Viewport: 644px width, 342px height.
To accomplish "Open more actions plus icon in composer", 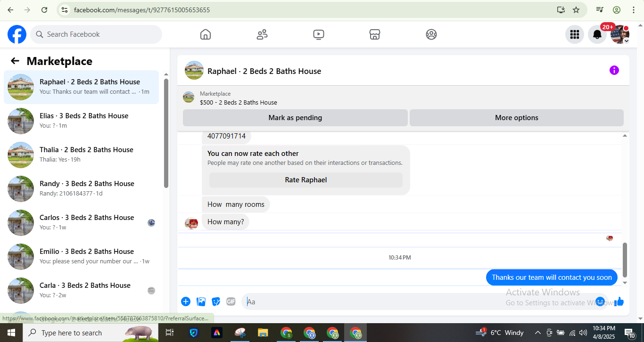I will tap(186, 301).
